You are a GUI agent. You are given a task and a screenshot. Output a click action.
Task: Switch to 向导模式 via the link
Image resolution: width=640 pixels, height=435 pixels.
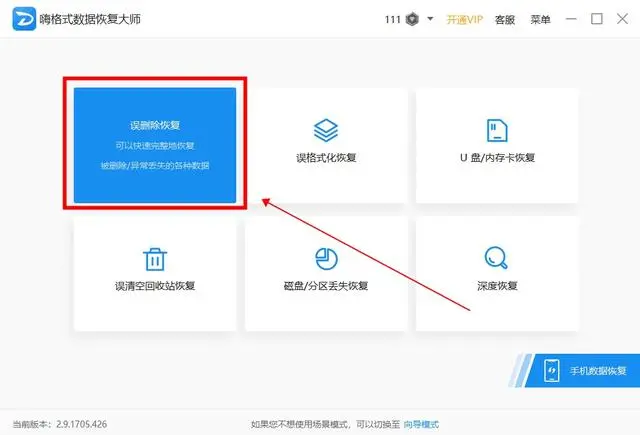click(421, 424)
